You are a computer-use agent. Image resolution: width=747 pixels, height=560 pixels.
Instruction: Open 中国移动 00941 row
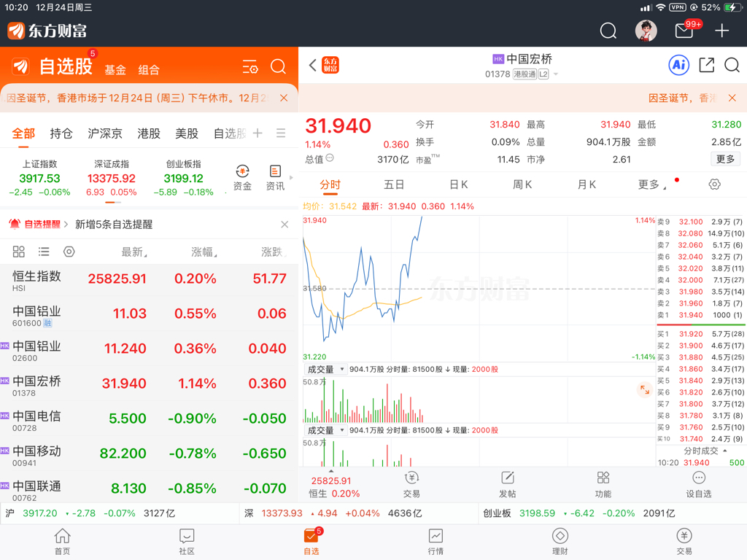pos(149,454)
